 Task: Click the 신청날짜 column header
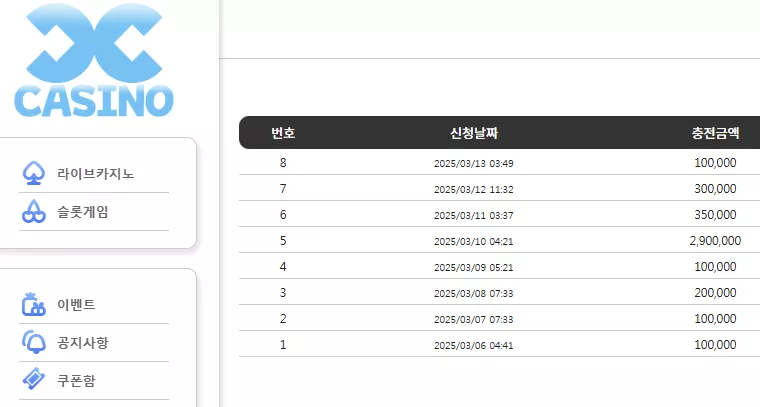tap(474, 133)
